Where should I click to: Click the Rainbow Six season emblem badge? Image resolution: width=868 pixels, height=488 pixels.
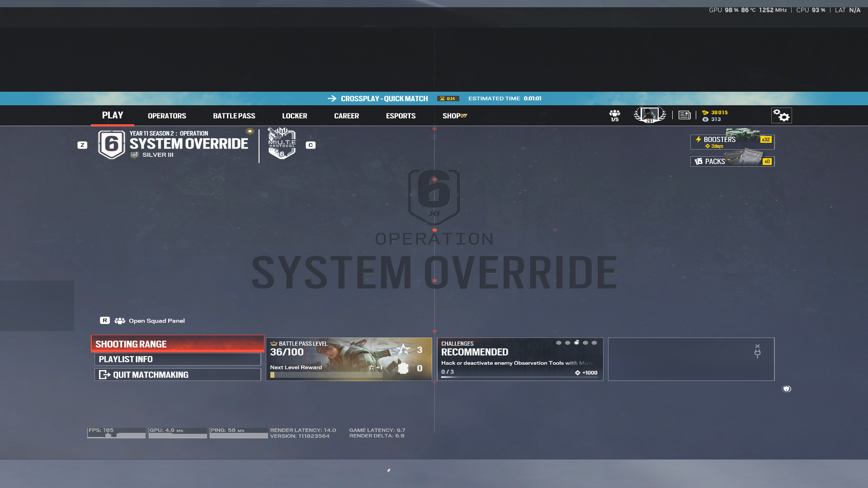pyautogui.click(x=112, y=145)
